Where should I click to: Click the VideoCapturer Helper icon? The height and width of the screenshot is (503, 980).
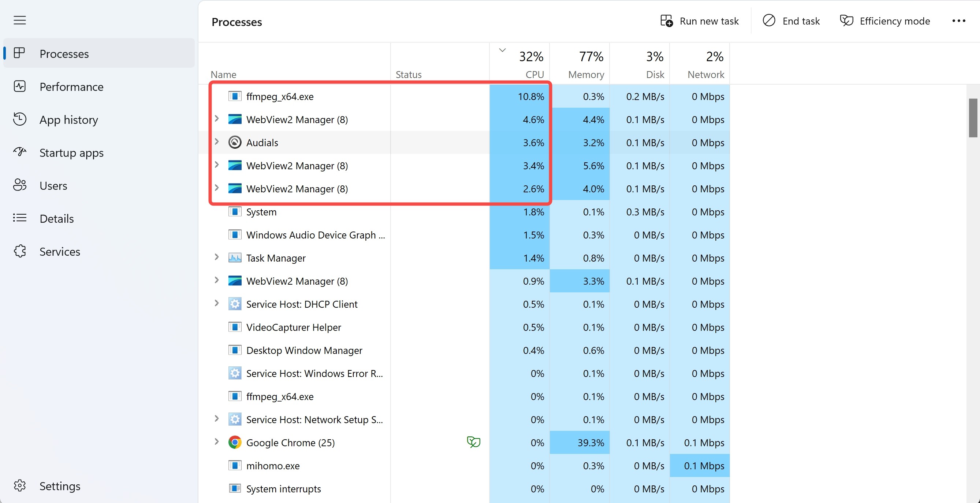point(235,327)
